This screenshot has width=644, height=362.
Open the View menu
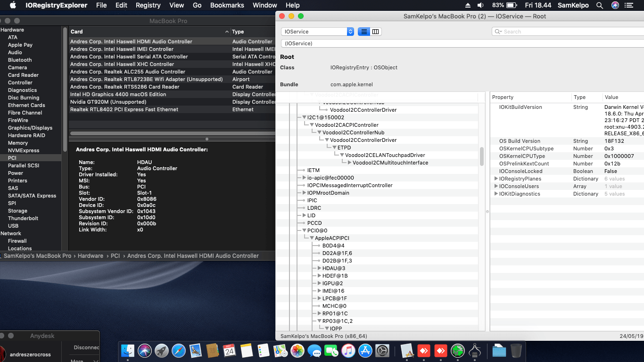[x=177, y=5]
